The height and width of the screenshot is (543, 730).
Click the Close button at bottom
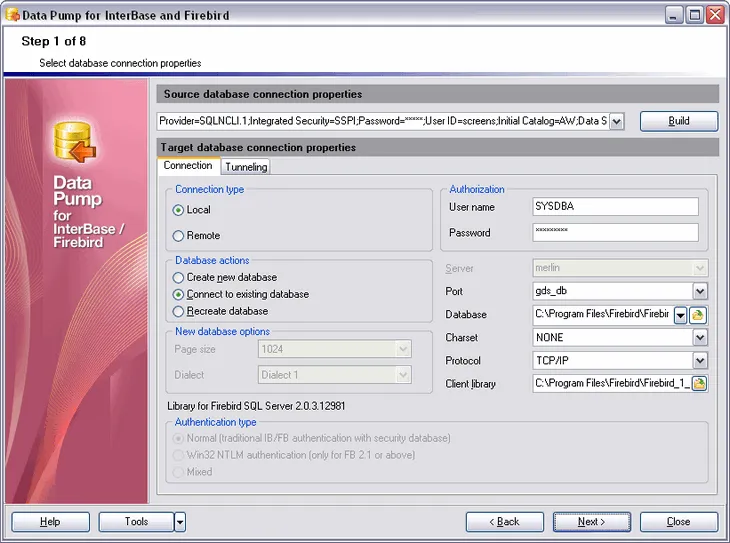click(679, 522)
